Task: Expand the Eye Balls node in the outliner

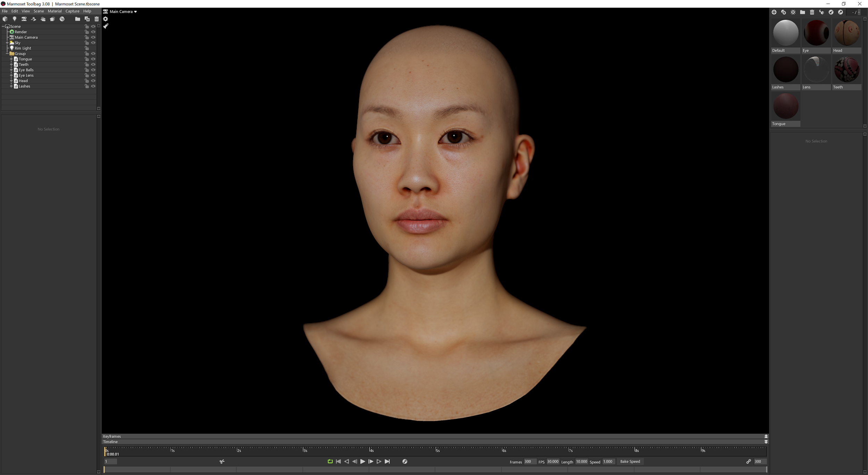Action: pyautogui.click(x=11, y=70)
